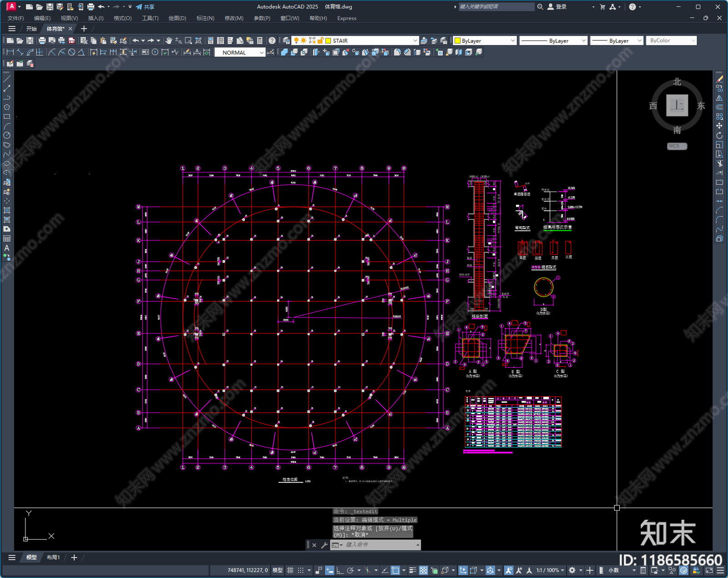Select the Move tool in right toolbar

[x=719, y=126]
